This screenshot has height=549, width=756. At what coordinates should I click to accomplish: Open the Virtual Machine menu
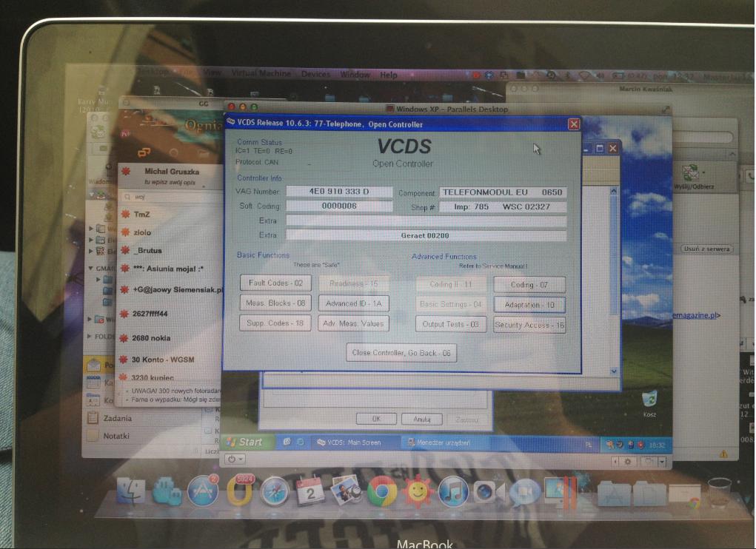(261, 73)
